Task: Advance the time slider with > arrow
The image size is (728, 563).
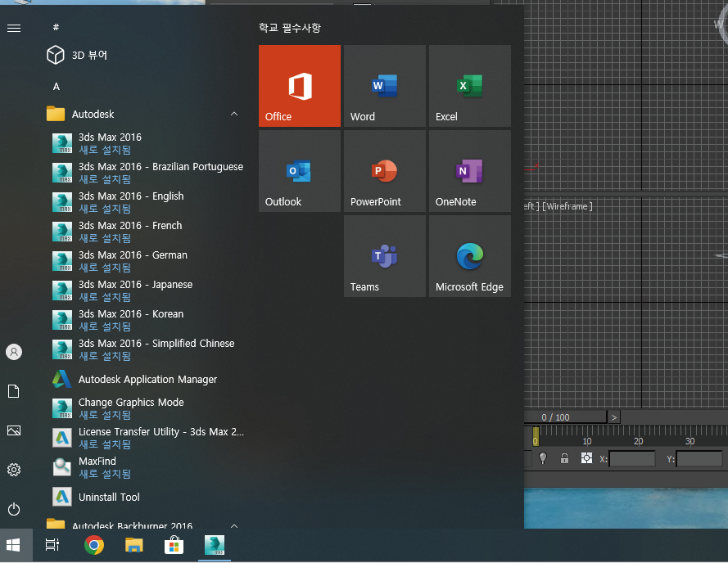Action: (614, 417)
